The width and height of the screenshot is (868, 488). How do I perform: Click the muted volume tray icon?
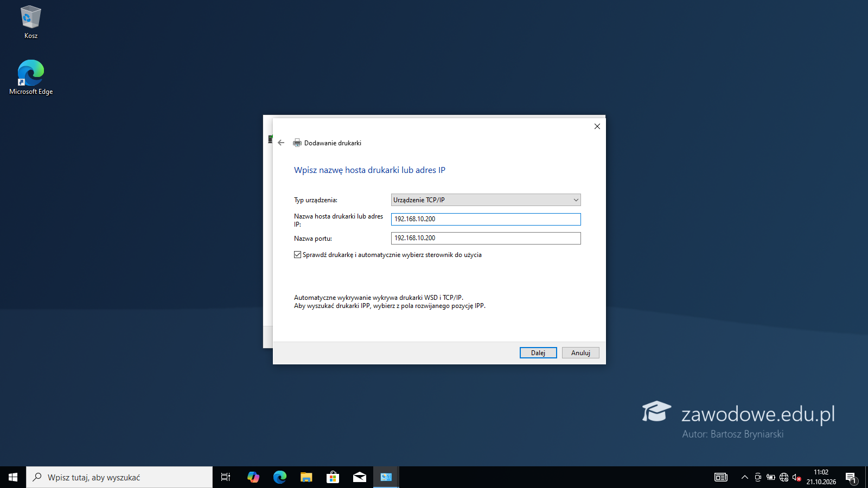click(x=797, y=477)
